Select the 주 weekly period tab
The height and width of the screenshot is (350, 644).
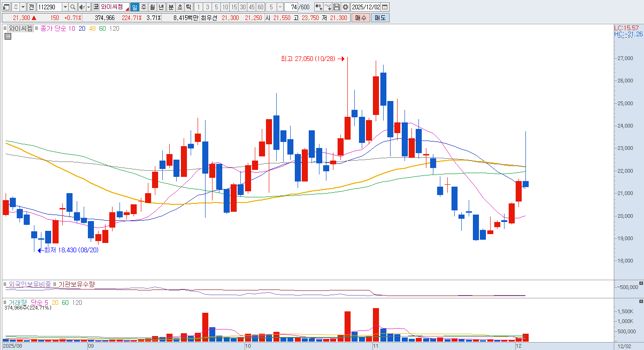coord(143,7)
